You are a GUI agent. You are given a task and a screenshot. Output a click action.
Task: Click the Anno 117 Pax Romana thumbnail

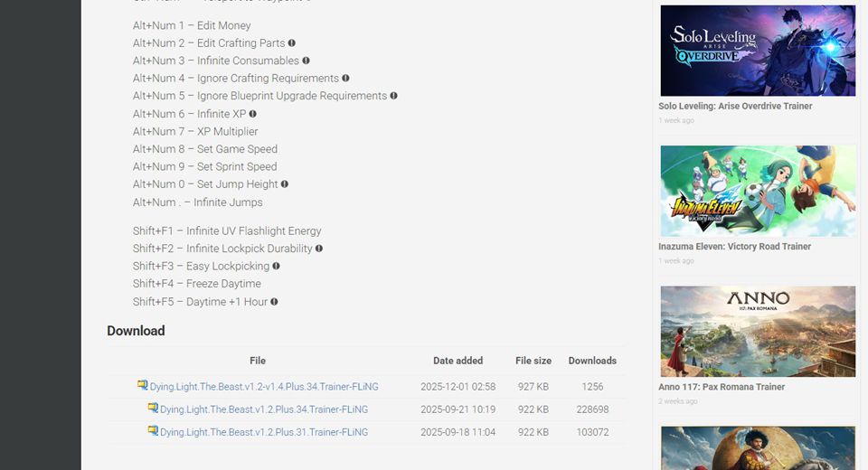tap(758, 332)
